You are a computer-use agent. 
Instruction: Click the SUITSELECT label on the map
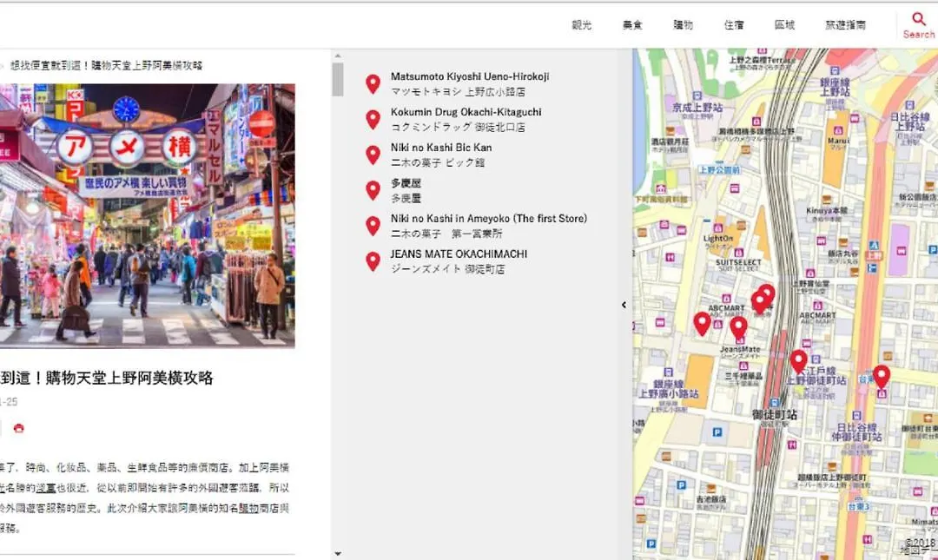(x=739, y=262)
